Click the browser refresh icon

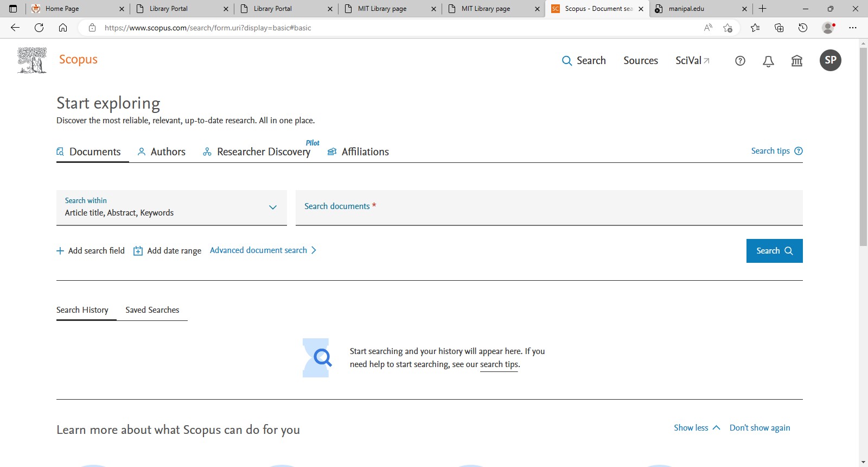[x=39, y=28]
